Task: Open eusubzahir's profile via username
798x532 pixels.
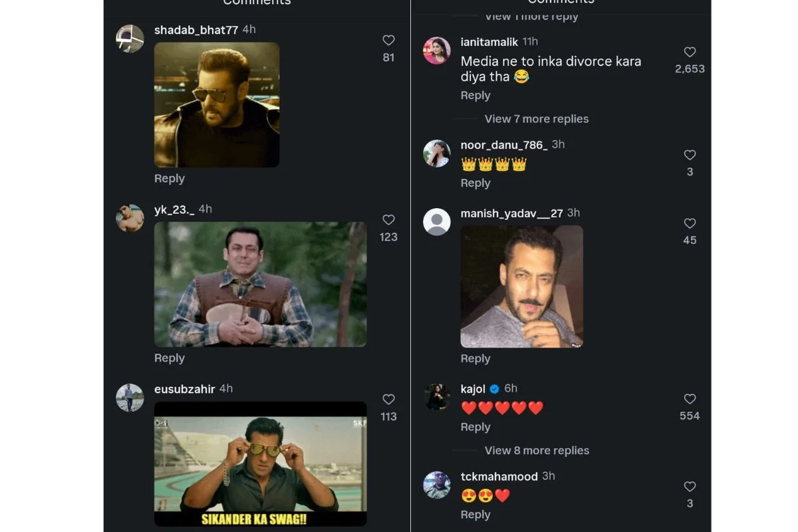Action: pos(184,389)
